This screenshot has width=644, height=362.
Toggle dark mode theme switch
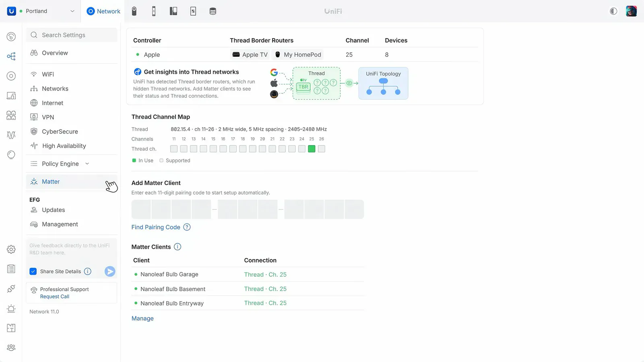tap(613, 11)
